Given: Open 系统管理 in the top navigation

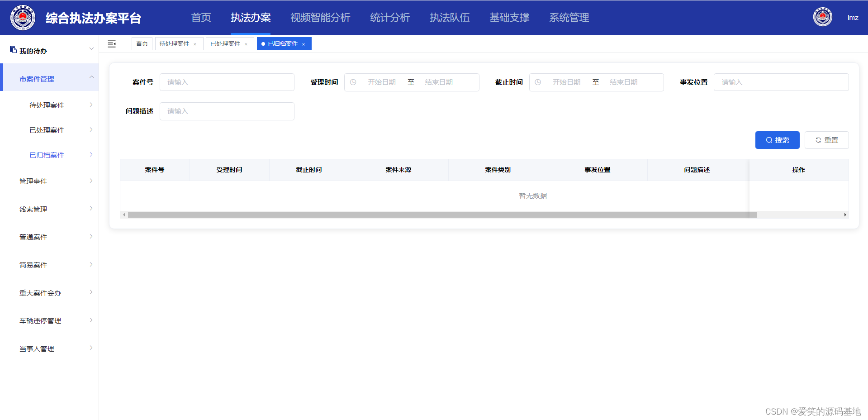Looking at the screenshot, I should [x=569, y=18].
